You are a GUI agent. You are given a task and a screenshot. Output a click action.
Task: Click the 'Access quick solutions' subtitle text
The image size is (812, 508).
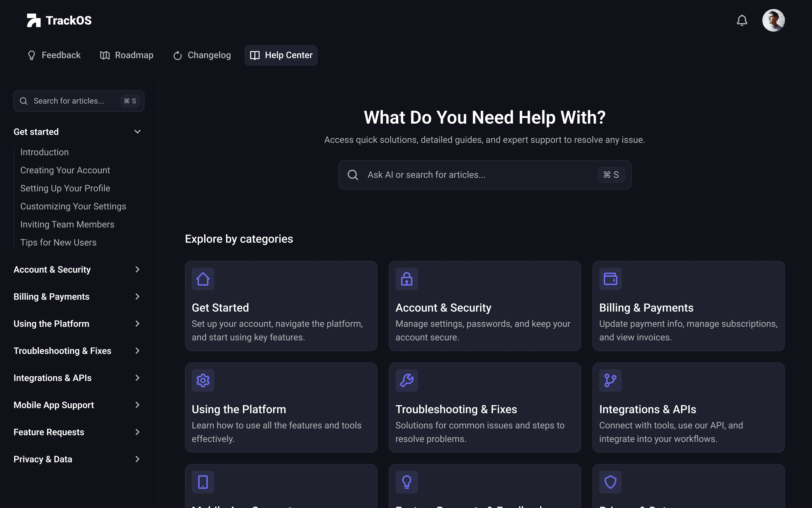[x=485, y=140]
